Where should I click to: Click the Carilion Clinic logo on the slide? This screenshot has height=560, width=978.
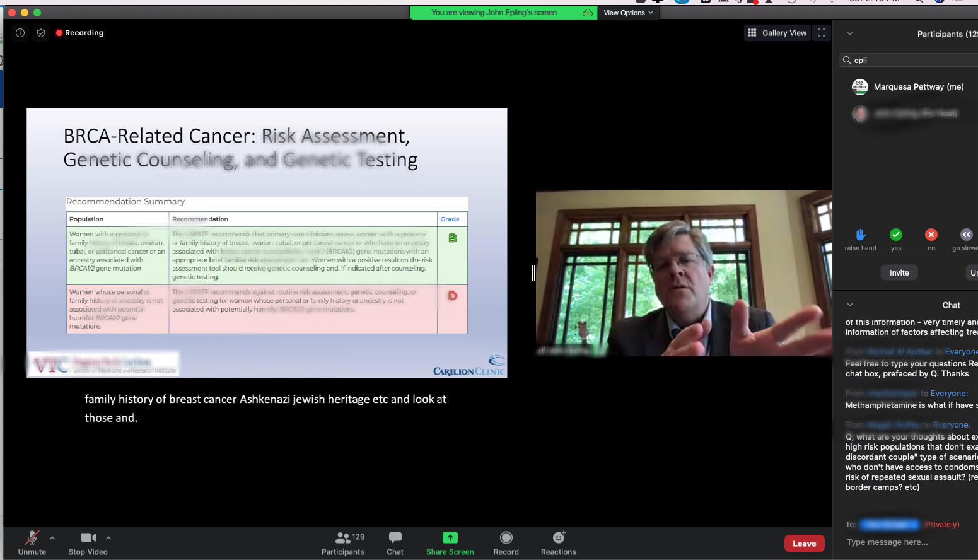click(469, 365)
